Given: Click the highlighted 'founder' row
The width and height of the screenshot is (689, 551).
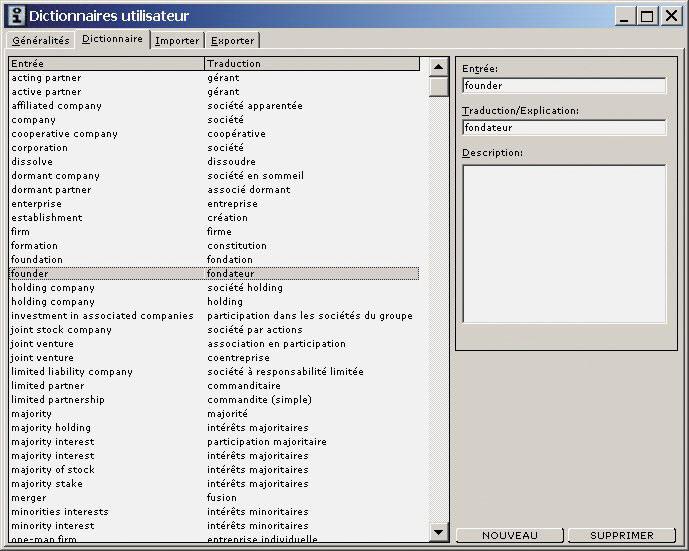Looking at the screenshot, I should [x=214, y=274].
